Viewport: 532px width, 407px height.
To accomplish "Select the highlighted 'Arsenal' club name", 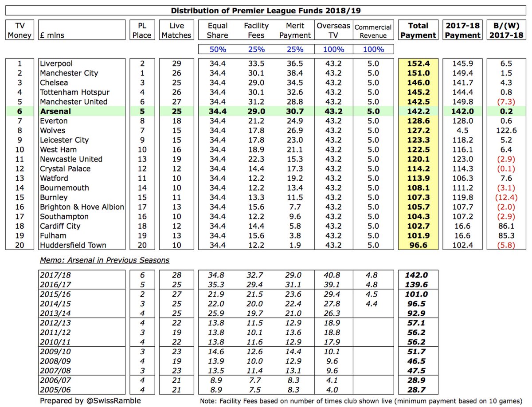I will 55,111.
